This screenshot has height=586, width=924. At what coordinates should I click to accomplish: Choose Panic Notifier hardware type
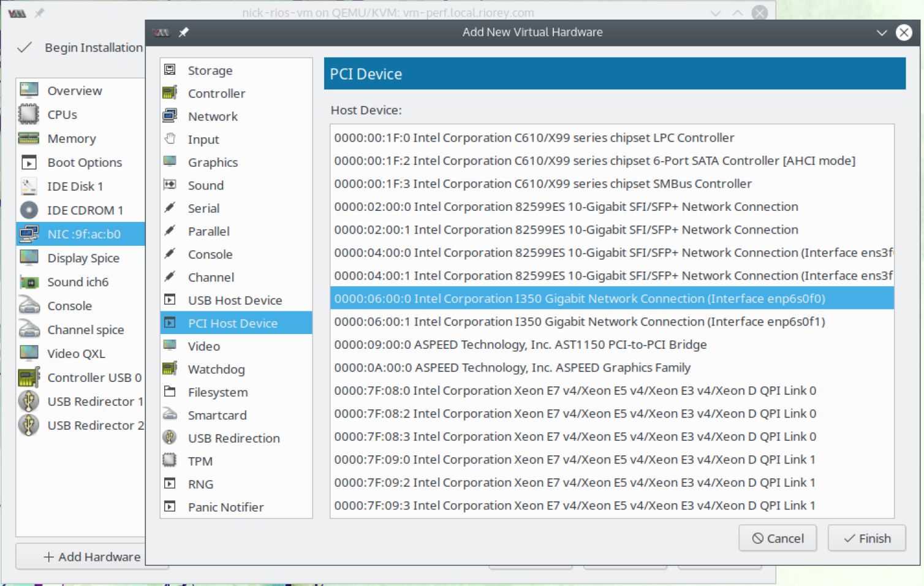pos(237,507)
